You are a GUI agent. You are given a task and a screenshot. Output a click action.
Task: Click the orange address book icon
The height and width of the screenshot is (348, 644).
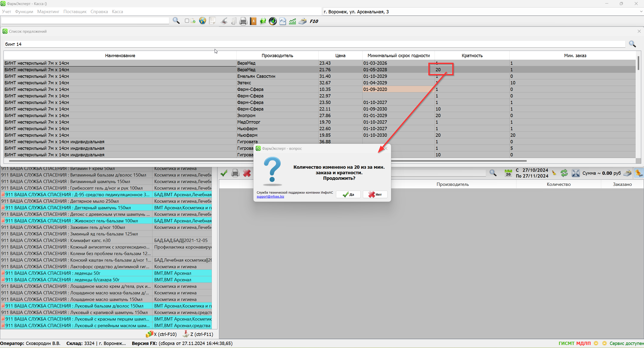253,21
